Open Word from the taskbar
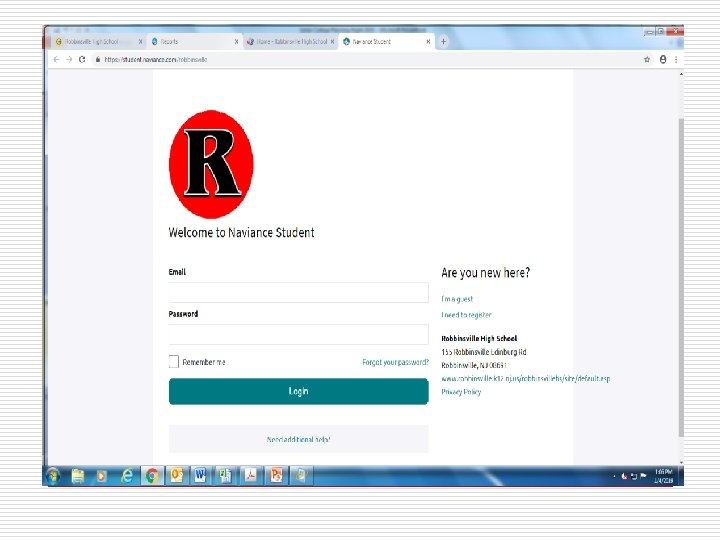Viewport: 720px width, 540px height. (x=200, y=476)
